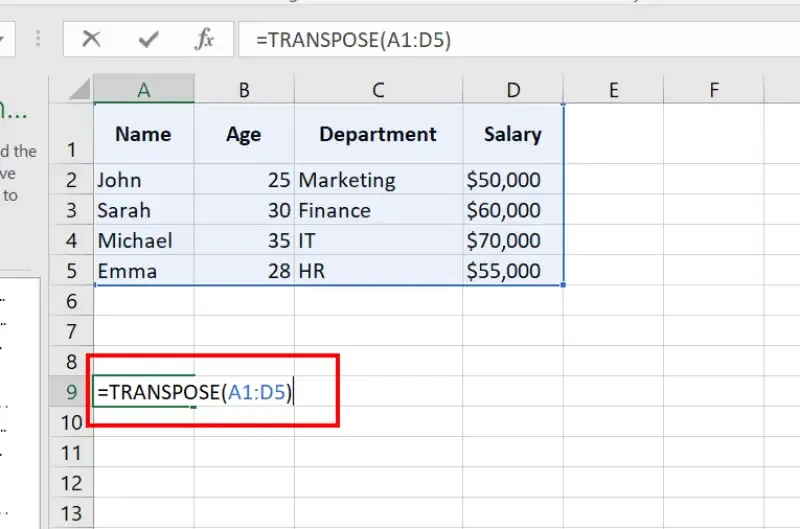
Task: Select column C header
Action: (378, 89)
